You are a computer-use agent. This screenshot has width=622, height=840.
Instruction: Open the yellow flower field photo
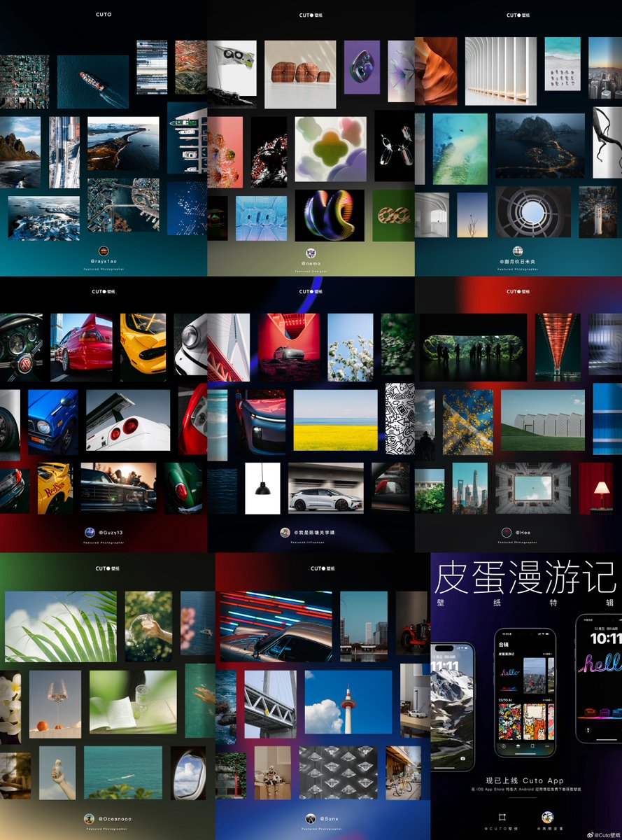[x=335, y=420]
